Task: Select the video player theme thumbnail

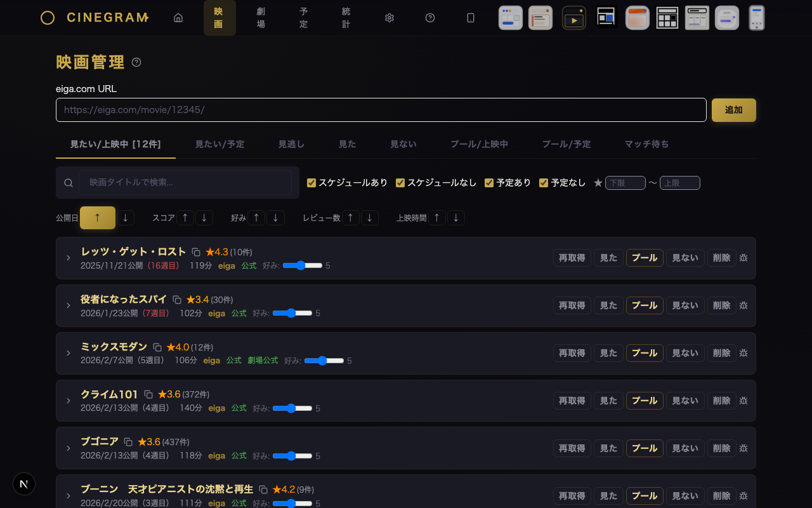Action: coord(573,18)
